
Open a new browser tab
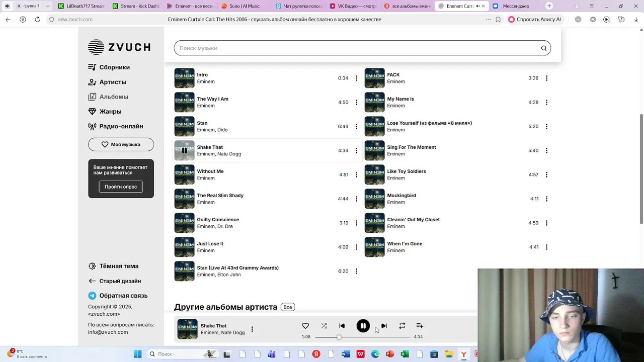tap(549, 6)
